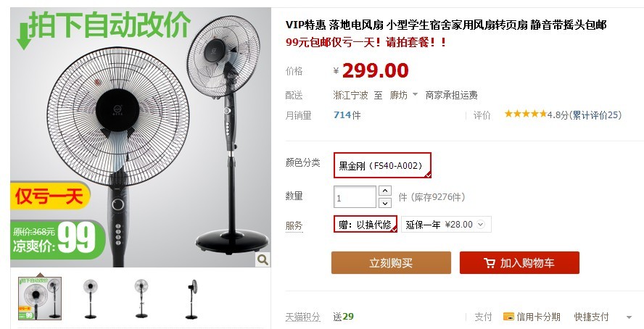Select the fourth fan side-view thumbnail
The width and height of the screenshot is (644, 329).
coord(191,299)
